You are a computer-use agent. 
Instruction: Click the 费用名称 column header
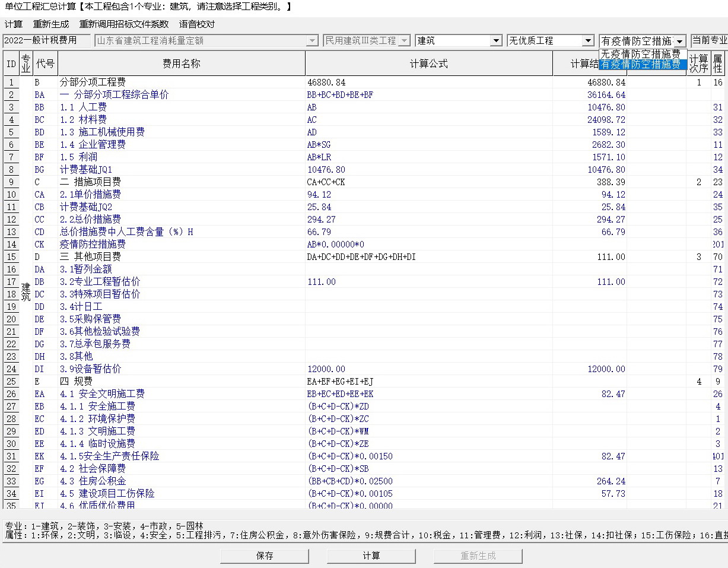(x=182, y=64)
